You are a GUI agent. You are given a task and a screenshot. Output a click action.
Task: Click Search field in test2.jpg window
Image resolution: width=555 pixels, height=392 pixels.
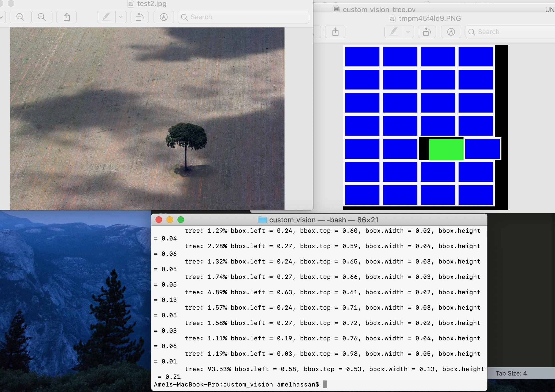point(243,17)
